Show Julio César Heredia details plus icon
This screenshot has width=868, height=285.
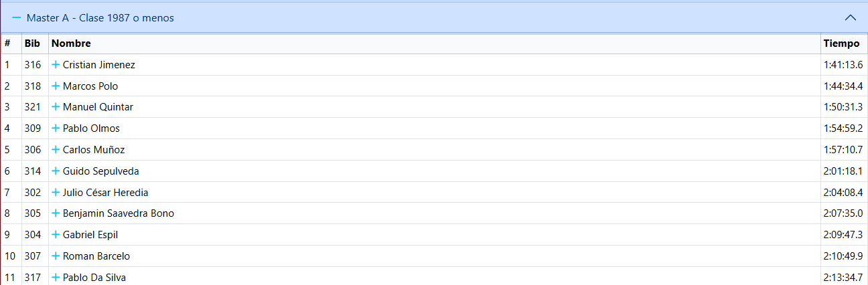56,193
